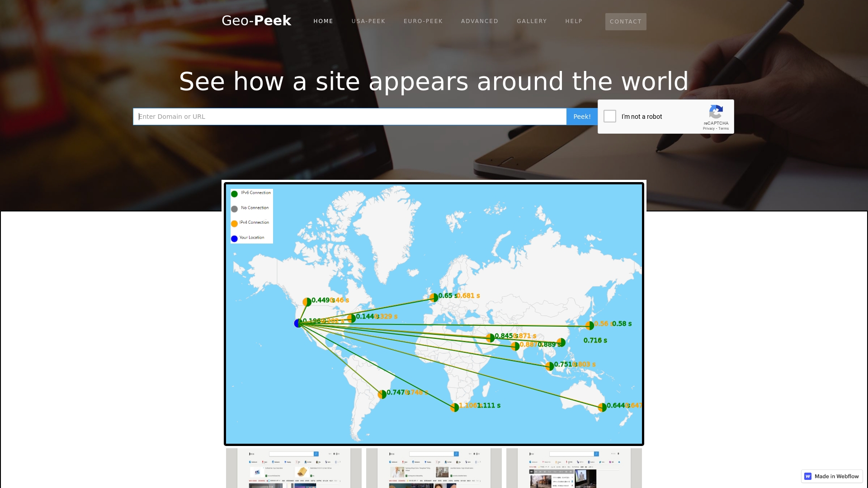Click the Australia marker labeled 0.644 s
The image size is (868, 488).
(602, 407)
